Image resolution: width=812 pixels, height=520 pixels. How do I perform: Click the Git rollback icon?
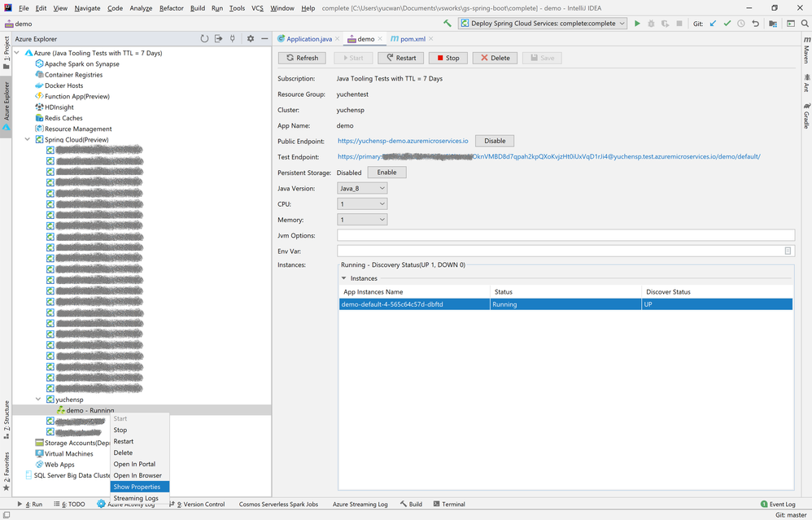tap(756, 24)
